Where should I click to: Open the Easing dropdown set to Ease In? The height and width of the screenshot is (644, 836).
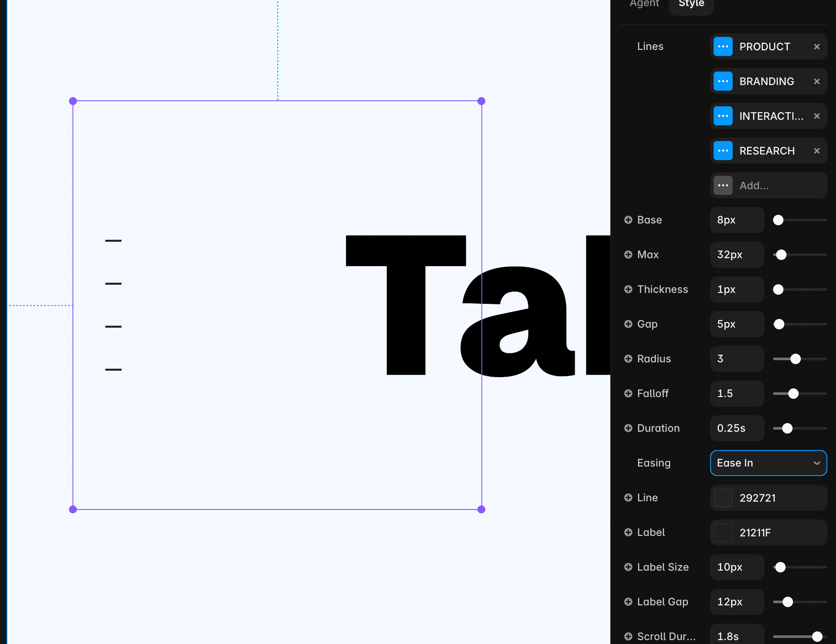point(768,463)
